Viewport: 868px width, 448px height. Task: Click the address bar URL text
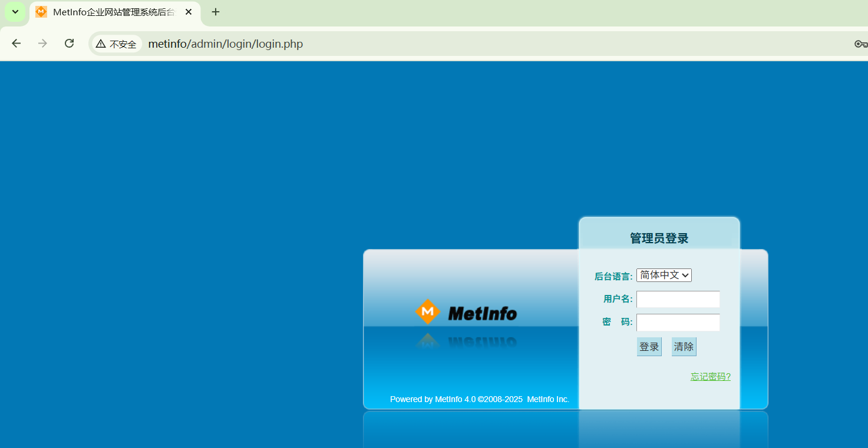click(225, 44)
